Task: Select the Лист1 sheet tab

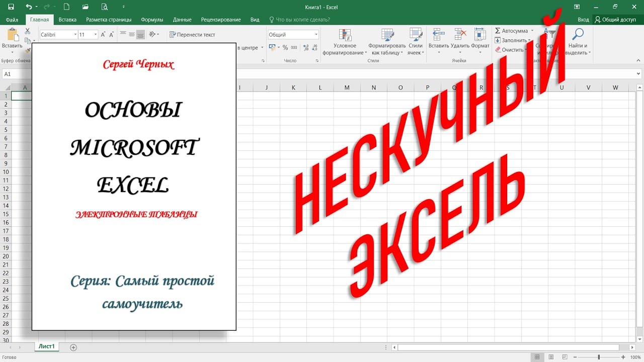Action: pos(47,347)
